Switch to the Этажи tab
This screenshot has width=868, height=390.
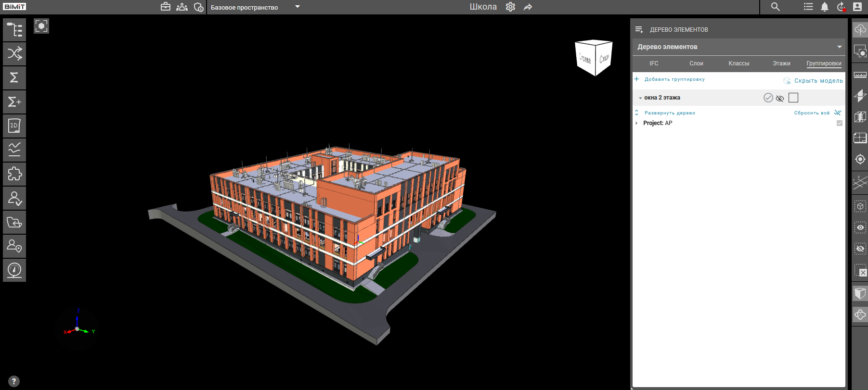[781, 63]
